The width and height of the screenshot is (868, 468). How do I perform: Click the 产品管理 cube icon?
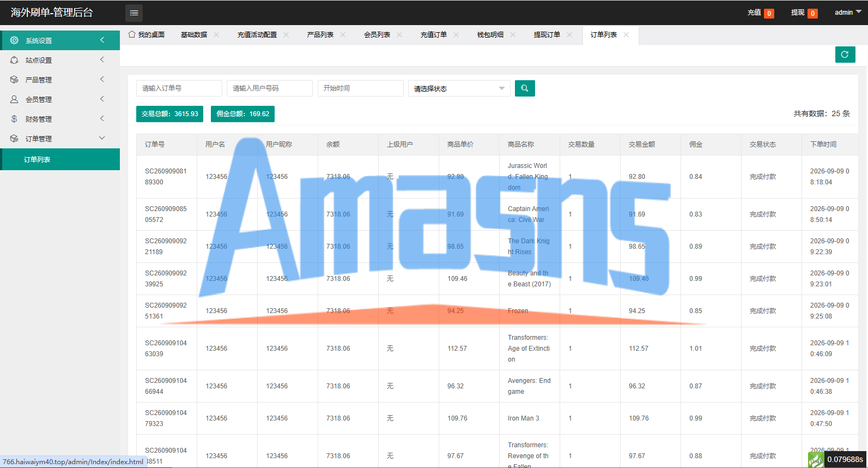pyautogui.click(x=14, y=80)
